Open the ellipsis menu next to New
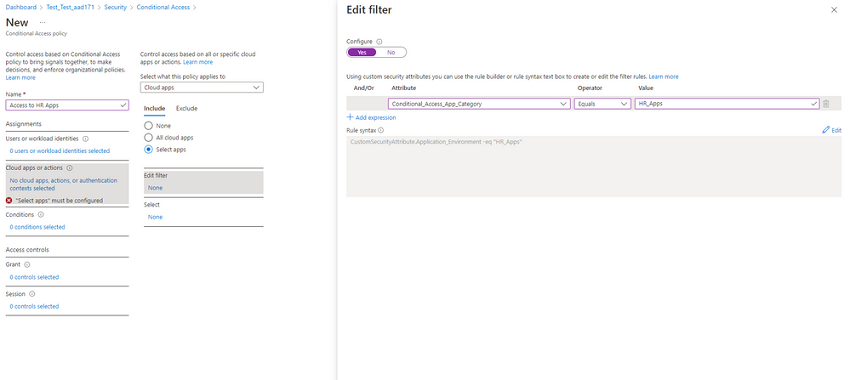850x380 pixels. coord(43,23)
